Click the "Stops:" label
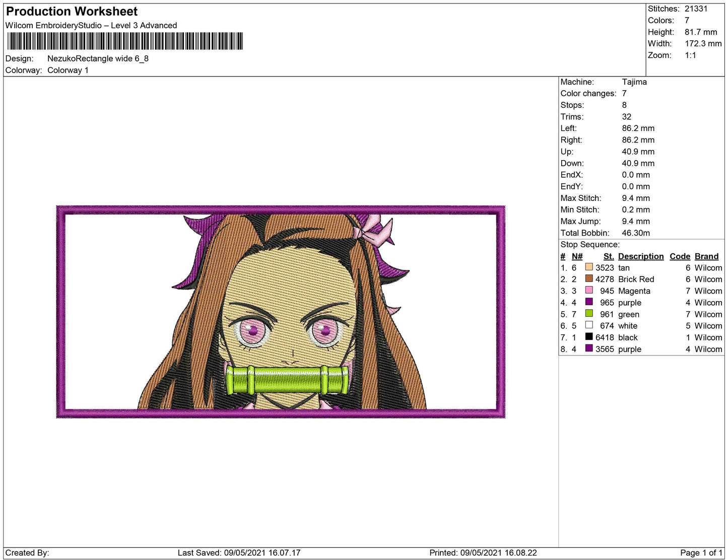This screenshot has height=560, width=728. tap(572, 105)
